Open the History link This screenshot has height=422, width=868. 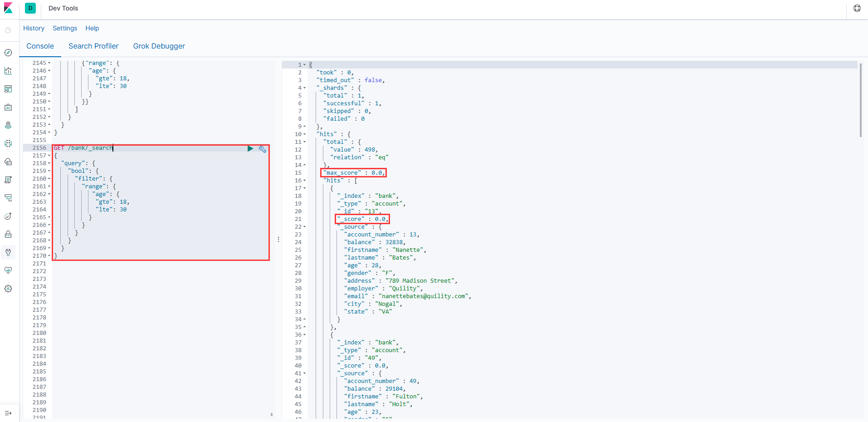pyautogui.click(x=34, y=28)
